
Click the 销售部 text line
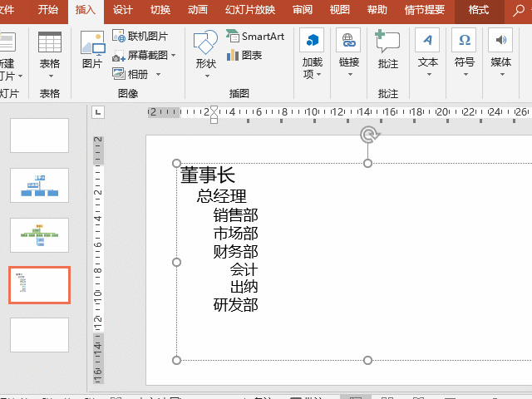(x=236, y=215)
